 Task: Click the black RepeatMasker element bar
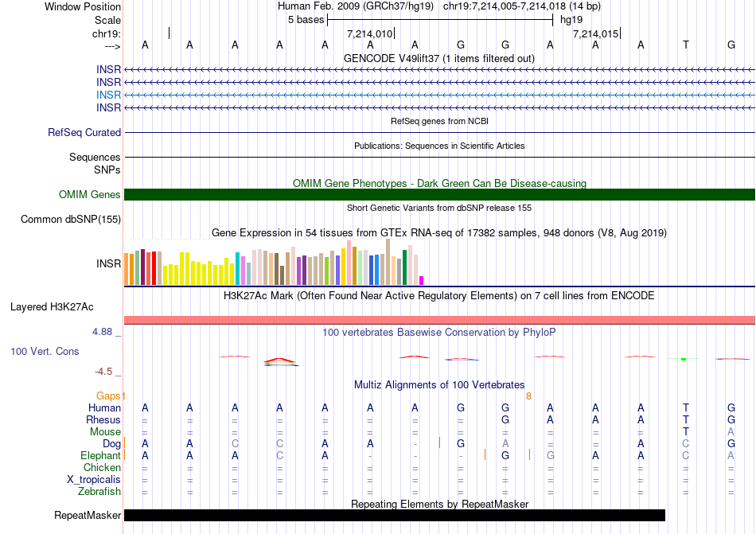(394, 516)
